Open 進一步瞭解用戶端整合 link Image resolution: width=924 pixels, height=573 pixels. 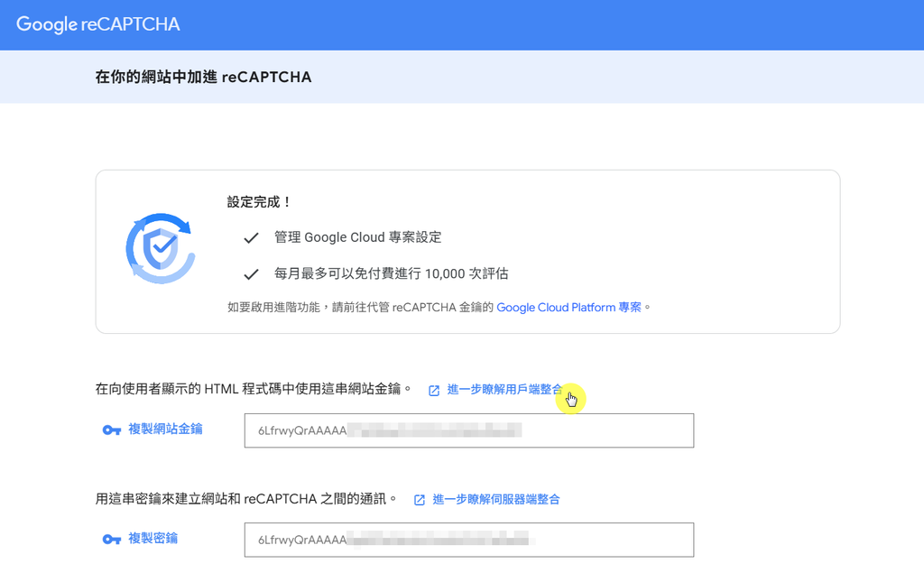pos(505,389)
